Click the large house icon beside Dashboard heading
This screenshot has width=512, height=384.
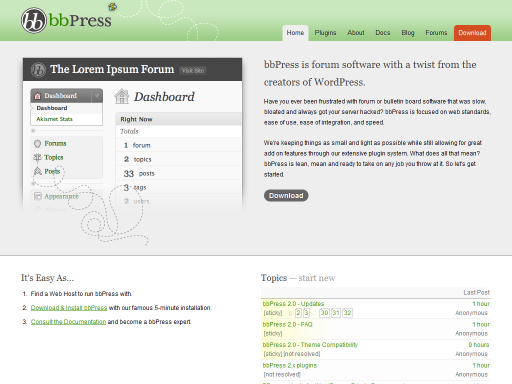pyautogui.click(x=122, y=96)
